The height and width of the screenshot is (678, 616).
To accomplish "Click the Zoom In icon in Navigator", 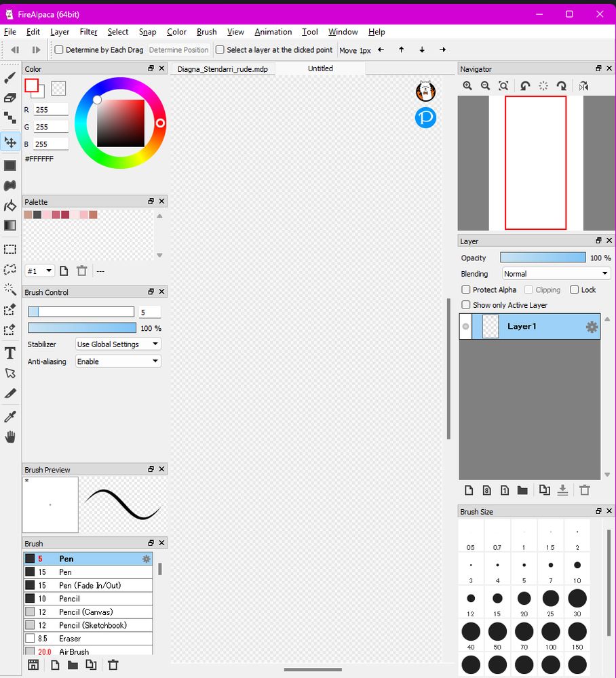I will (x=467, y=86).
